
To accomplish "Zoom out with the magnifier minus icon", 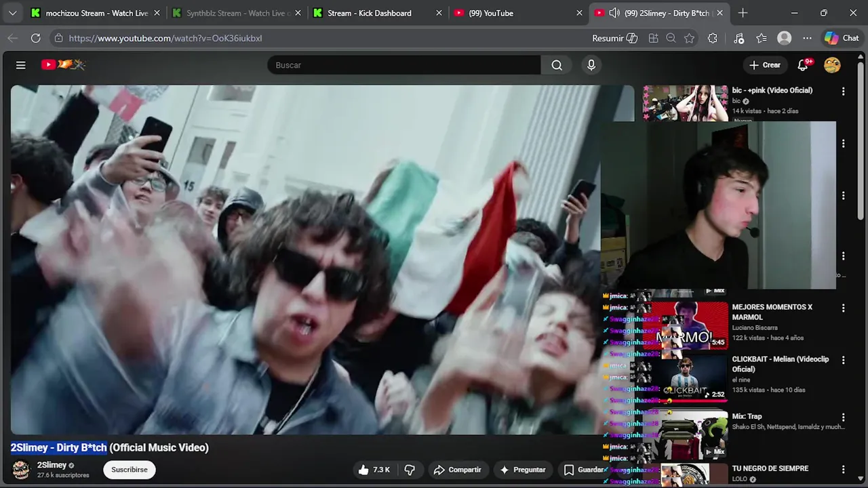I will click(x=671, y=38).
